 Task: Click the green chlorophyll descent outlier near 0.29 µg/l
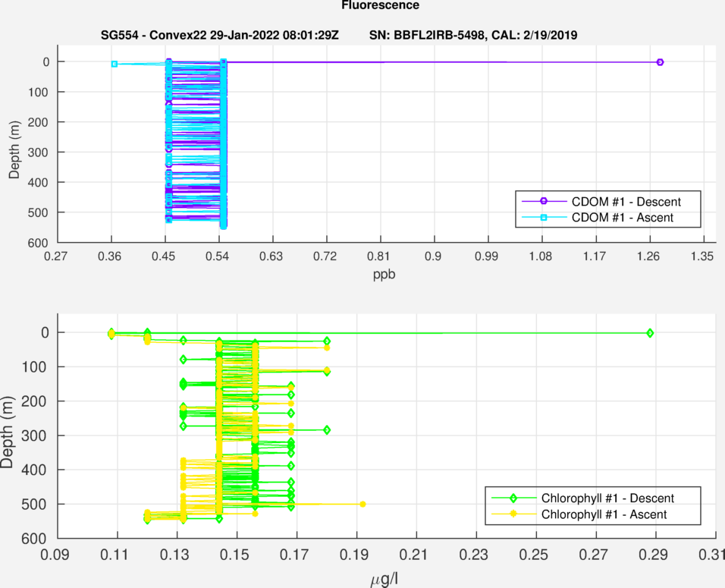(x=650, y=333)
